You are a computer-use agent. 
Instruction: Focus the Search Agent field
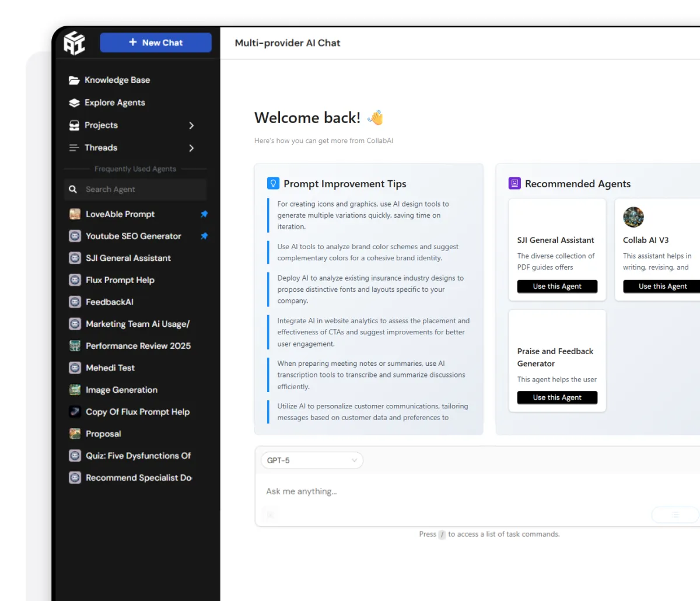pos(135,190)
